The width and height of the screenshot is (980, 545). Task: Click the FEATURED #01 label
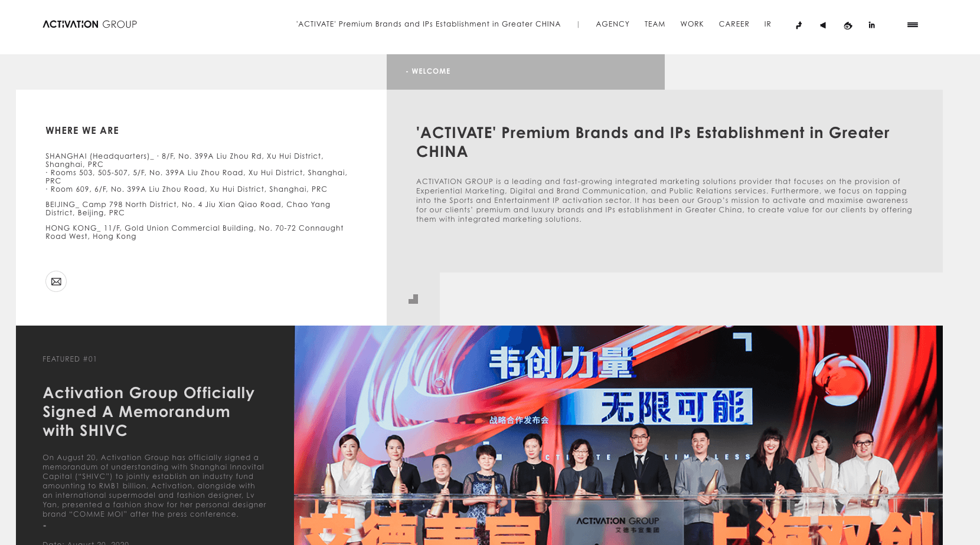70,359
